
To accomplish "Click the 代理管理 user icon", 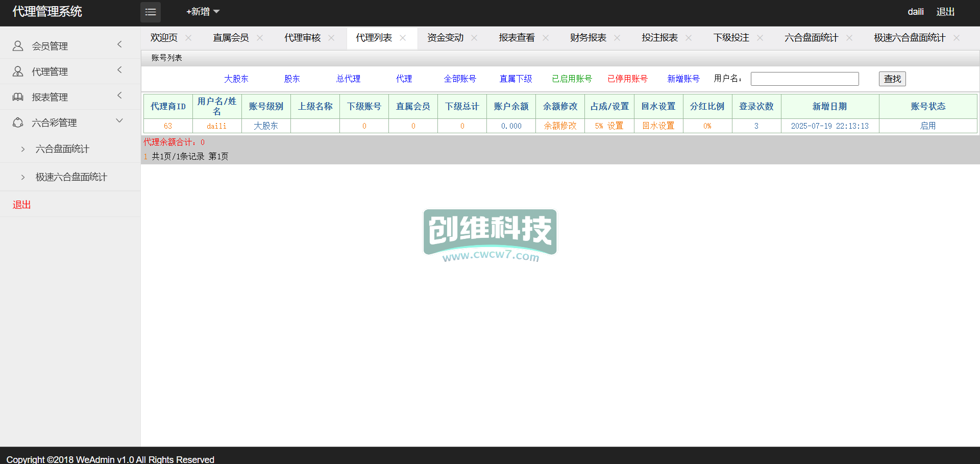I will click(x=18, y=71).
